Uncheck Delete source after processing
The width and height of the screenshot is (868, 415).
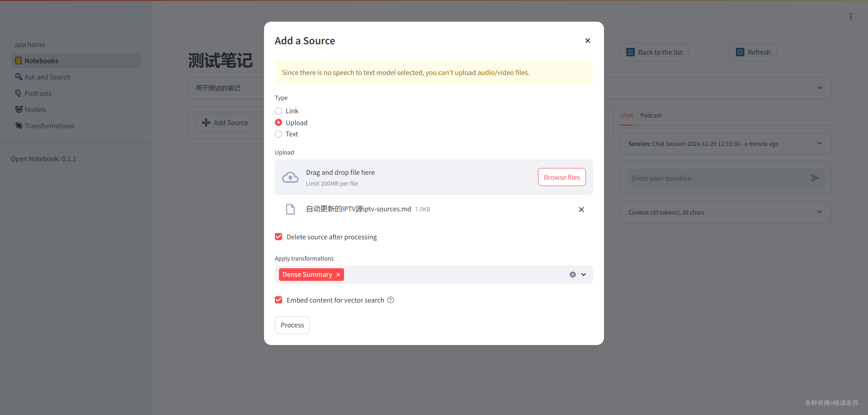pos(278,237)
